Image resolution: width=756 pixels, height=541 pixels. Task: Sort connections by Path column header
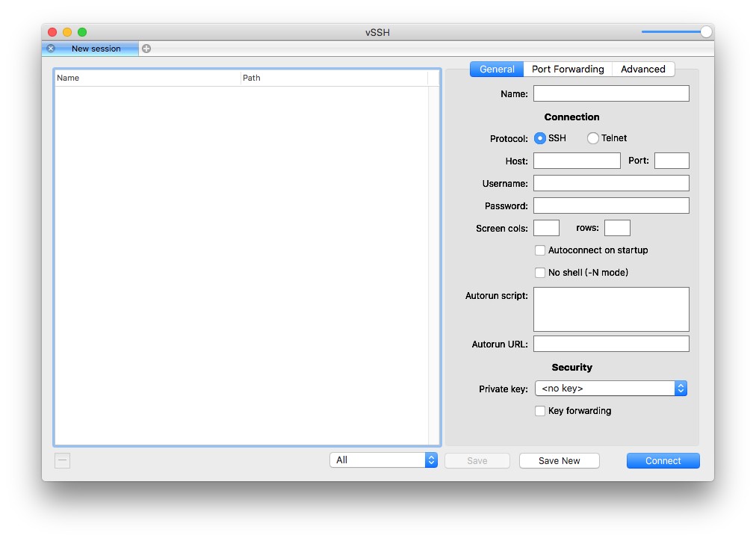(334, 78)
